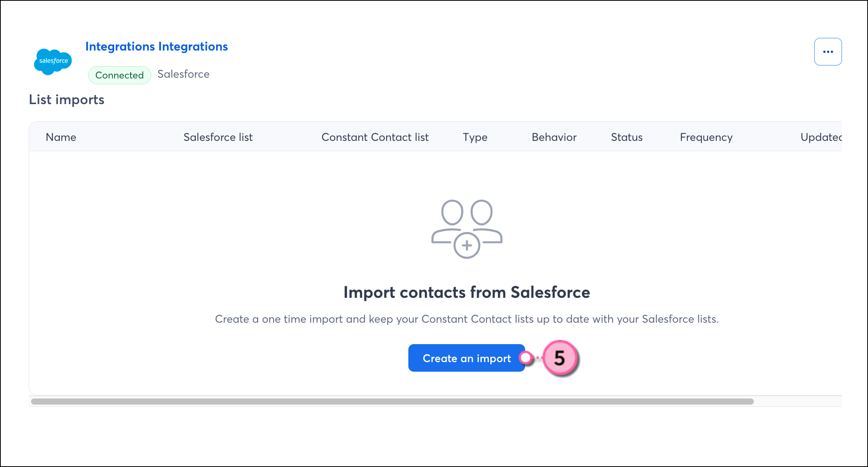Viewport: 868px width, 467px height.
Task: Click the Frequency column header
Action: pos(706,137)
